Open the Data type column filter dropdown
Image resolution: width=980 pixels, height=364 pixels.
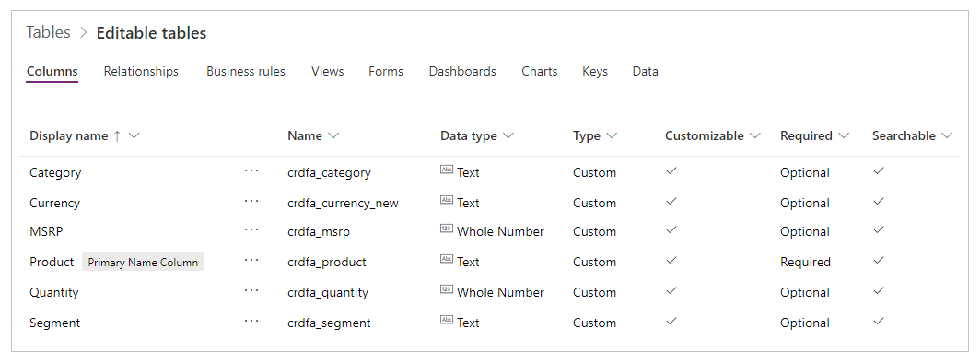508,135
